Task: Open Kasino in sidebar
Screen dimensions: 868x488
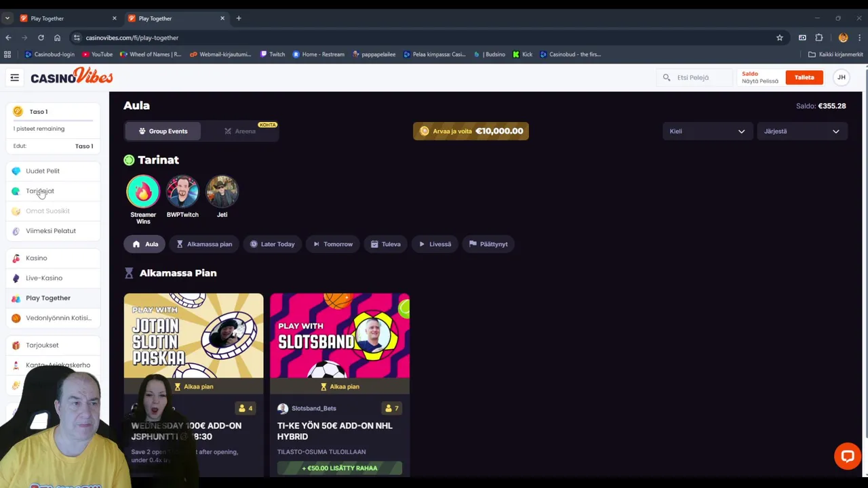Action: 53,258
